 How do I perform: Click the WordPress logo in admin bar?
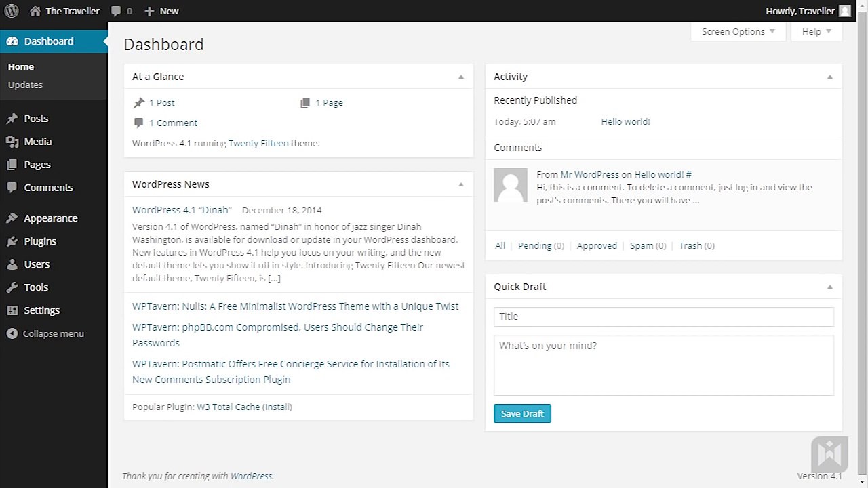11,11
